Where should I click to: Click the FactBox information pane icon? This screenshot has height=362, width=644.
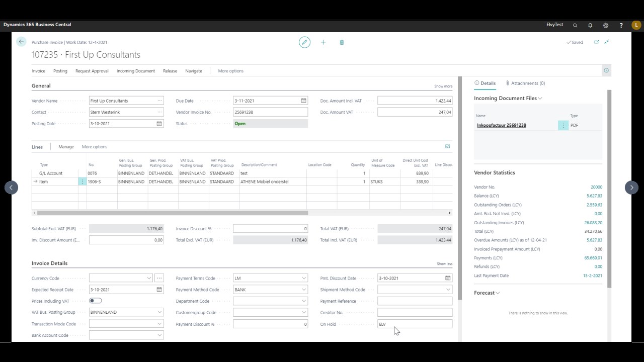tap(606, 70)
